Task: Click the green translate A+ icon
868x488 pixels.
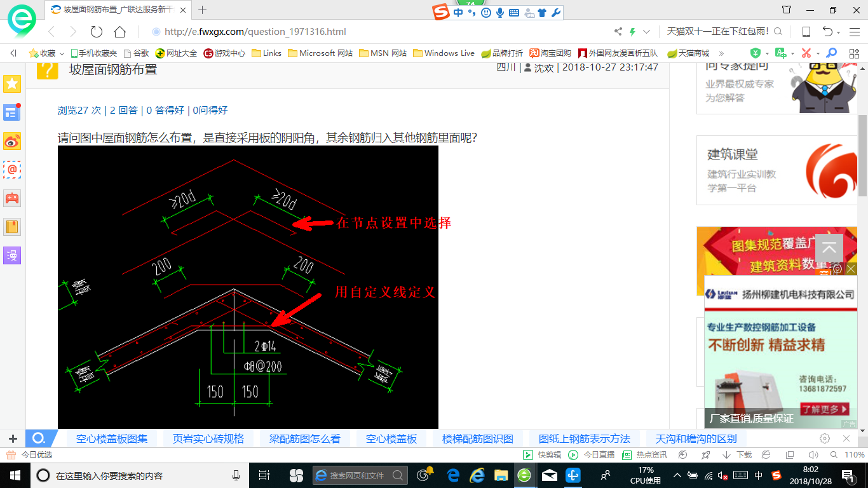Action: point(781,53)
